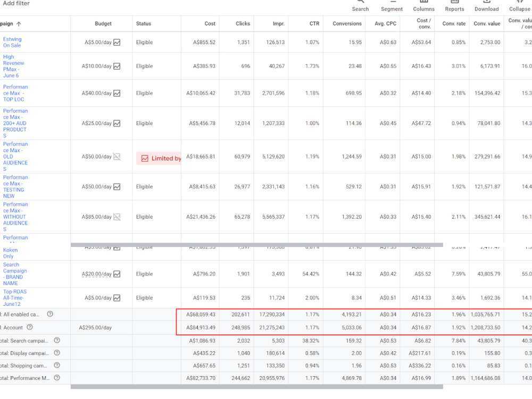Click budget chart icon in A$20.00/day row

click(x=117, y=274)
